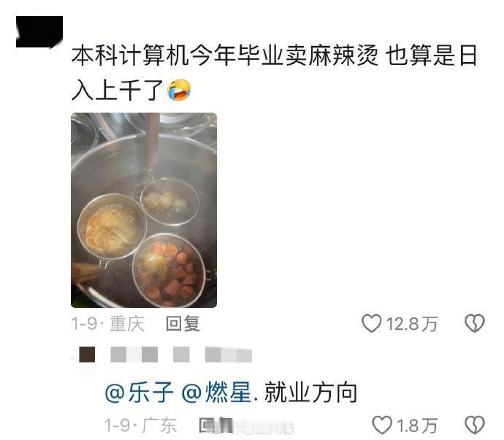Like the malatang comment with heart icon
The height and width of the screenshot is (440, 504).
tap(371, 323)
